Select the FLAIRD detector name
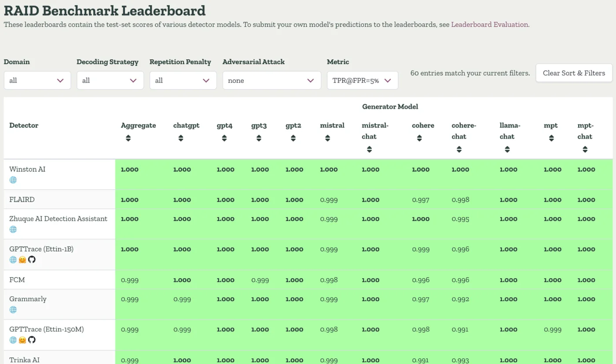 tap(22, 200)
